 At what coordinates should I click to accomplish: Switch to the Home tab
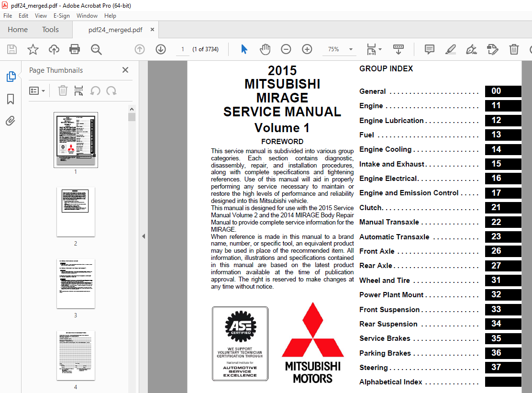18,30
